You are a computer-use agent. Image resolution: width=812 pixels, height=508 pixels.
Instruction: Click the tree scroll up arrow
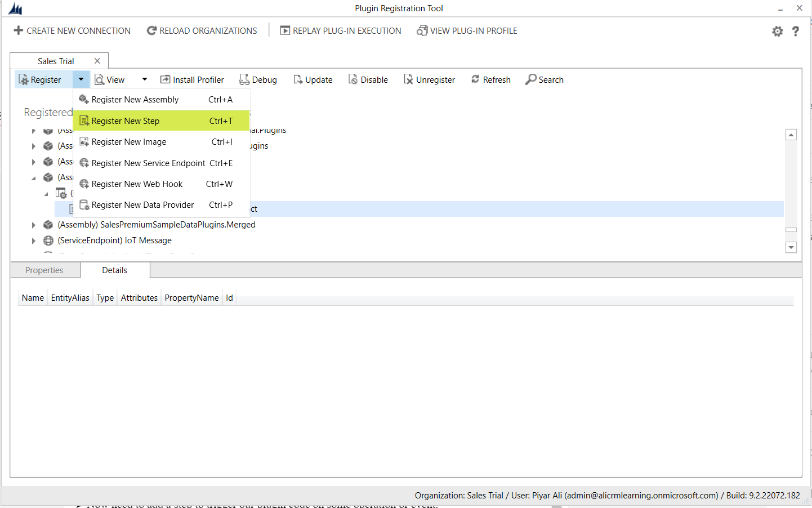(791, 135)
